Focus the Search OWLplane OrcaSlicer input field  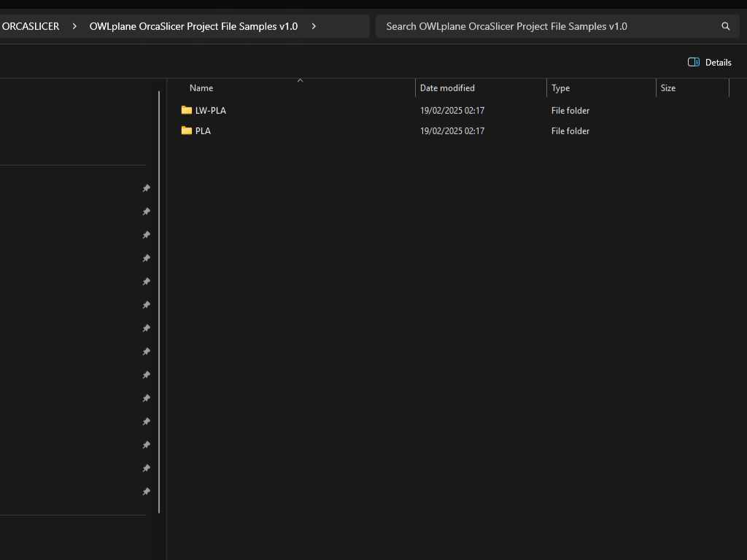(x=547, y=26)
